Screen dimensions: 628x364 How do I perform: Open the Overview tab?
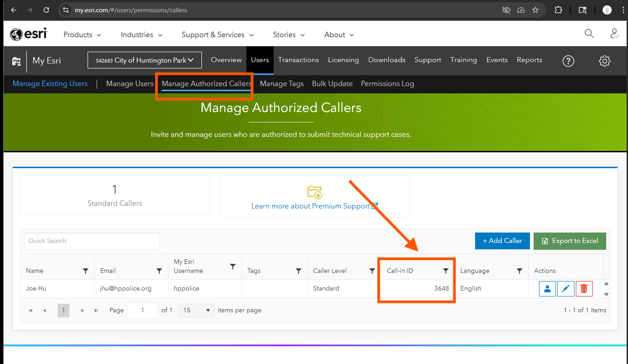tap(226, 60)
